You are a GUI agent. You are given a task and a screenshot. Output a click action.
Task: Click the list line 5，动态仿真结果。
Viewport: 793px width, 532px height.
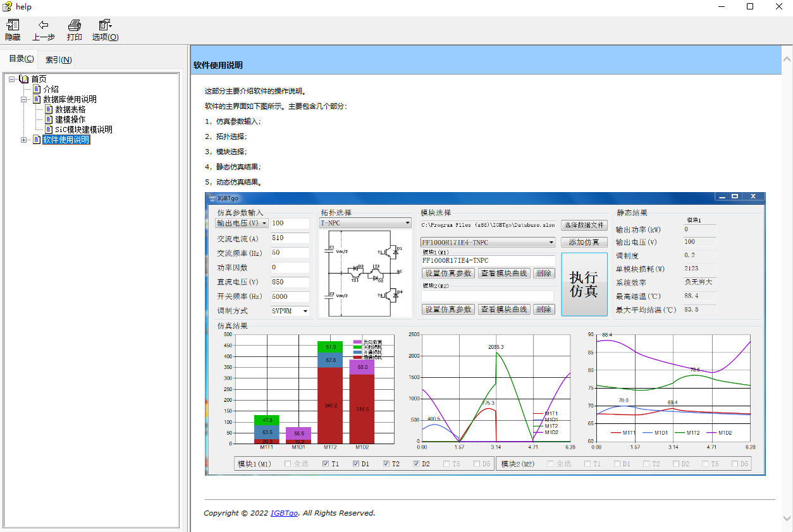pos(233,182)
